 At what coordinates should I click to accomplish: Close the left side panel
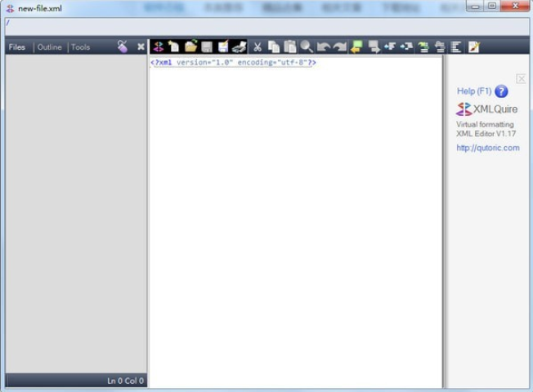141,47
